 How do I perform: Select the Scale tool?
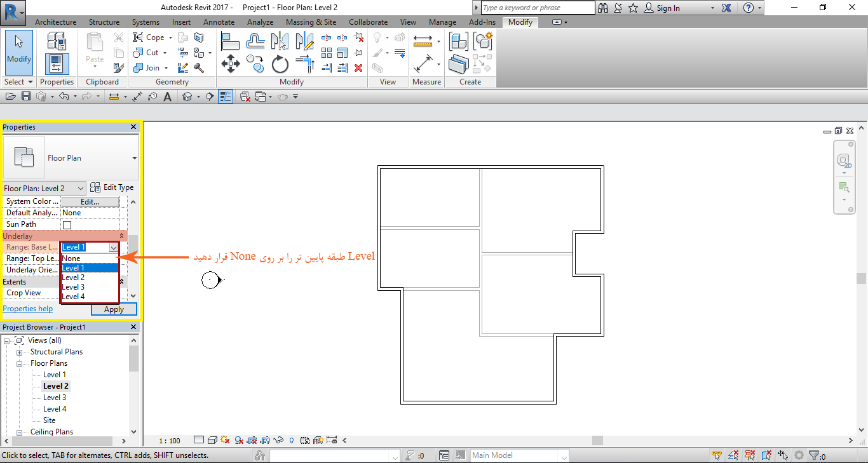coord(342,53)
